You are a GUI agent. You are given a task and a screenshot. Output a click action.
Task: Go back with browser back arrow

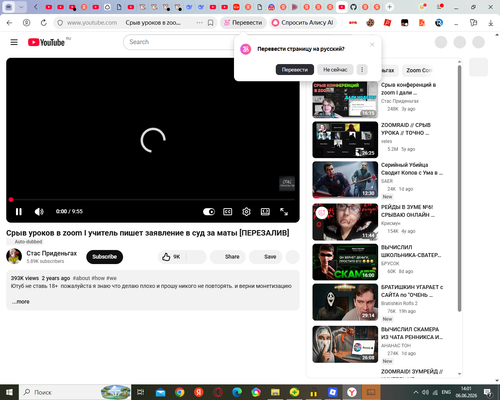coord(9,23)
